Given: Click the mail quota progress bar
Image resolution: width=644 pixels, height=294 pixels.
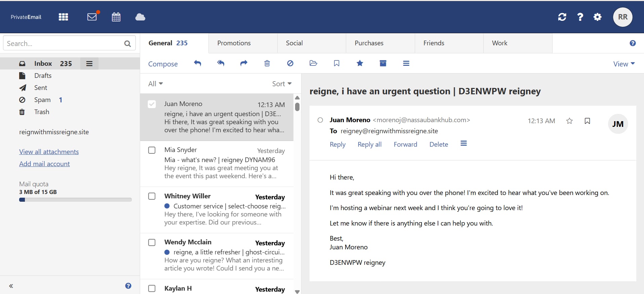Looking at the screenshot, I should pos(75,200).
